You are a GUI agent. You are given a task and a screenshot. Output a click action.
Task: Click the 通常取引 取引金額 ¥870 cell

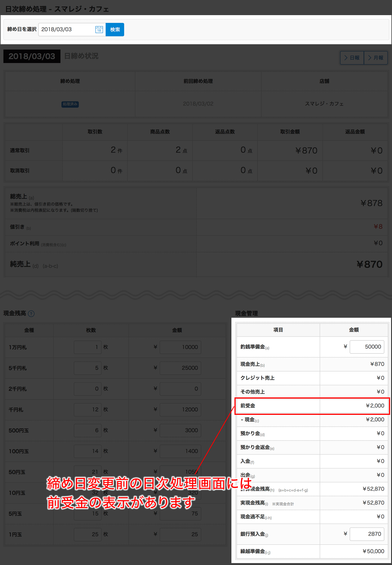[290, 150]
